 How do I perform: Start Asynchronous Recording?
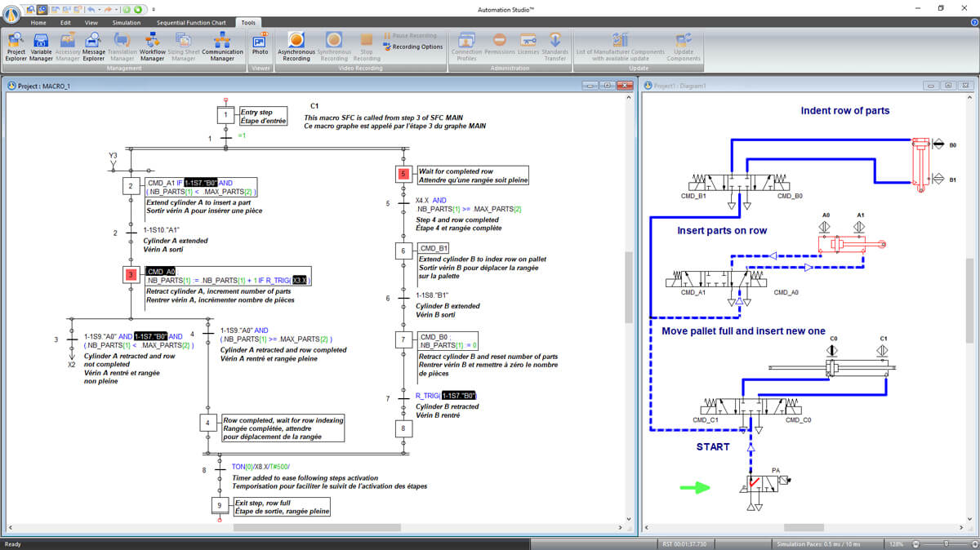coord(296,47)
